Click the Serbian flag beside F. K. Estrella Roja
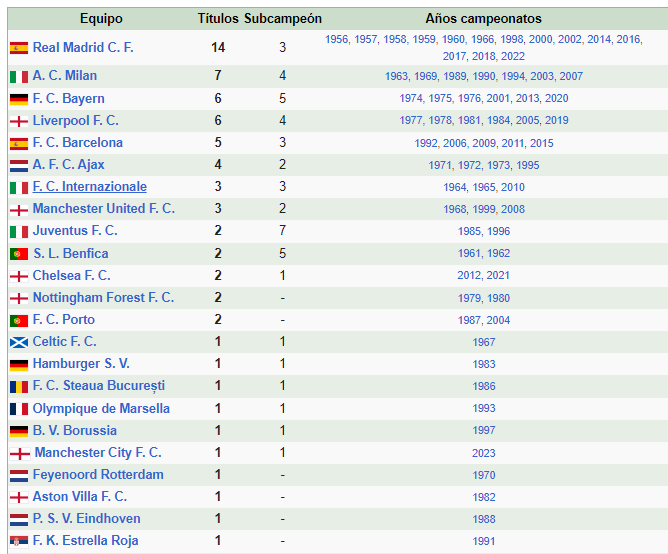 pos(19,542)
